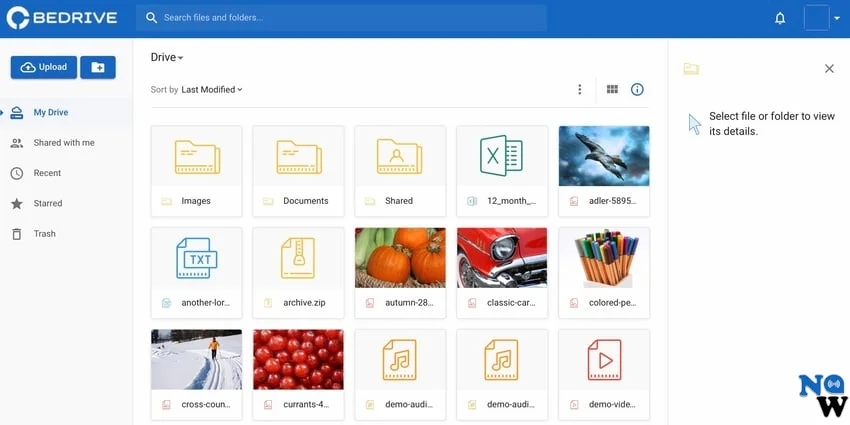Screen dimensions: 850x425
Task: Go to Shared with me
Action: (64, 143)
